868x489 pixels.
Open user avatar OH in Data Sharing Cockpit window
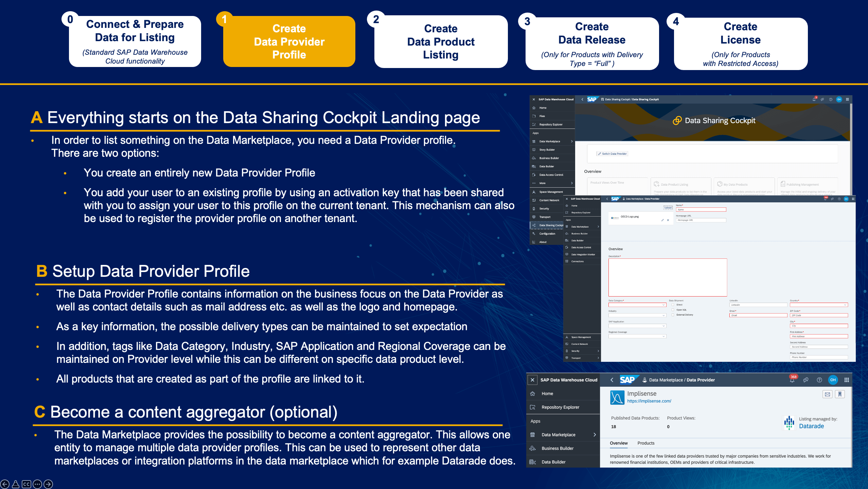pos(839,99)
